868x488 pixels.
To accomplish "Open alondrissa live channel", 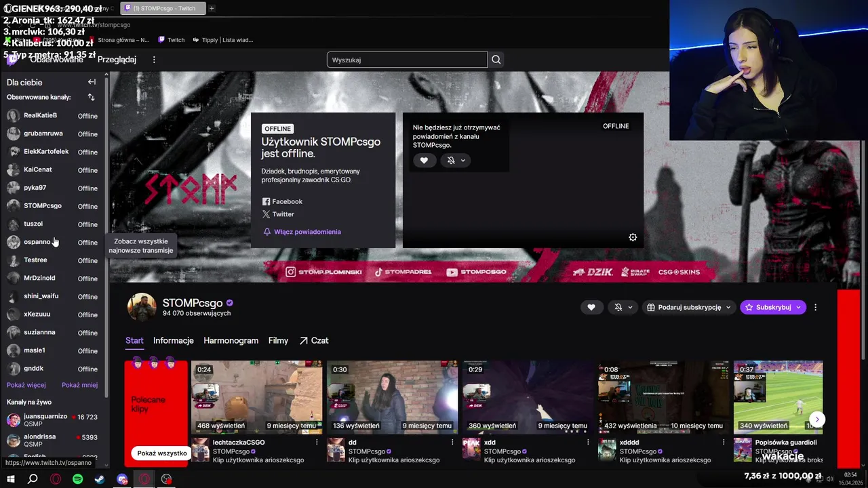I will point(53,440).
